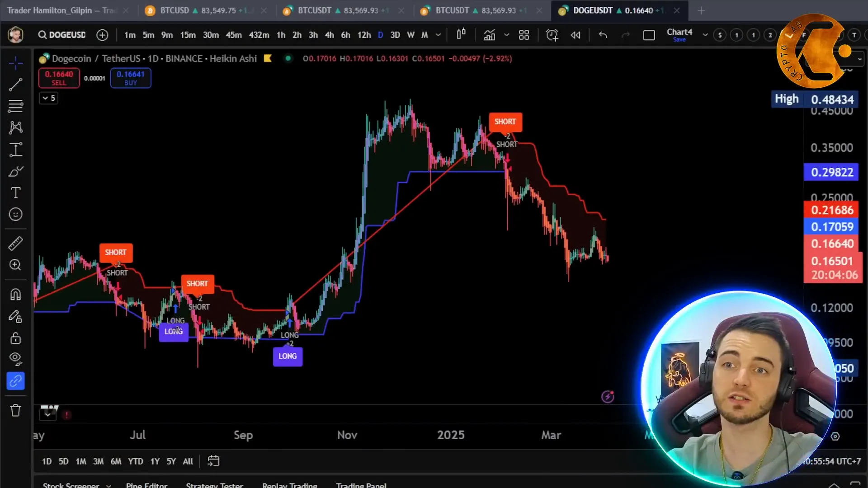
Task: Open the indicators menu
Action: click(x=489, y=35)
